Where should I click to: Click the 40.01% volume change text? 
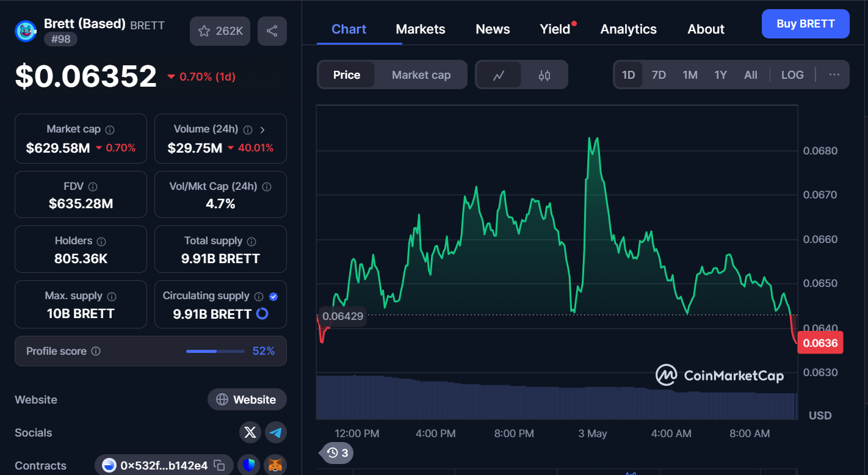(x=255, y=148)
